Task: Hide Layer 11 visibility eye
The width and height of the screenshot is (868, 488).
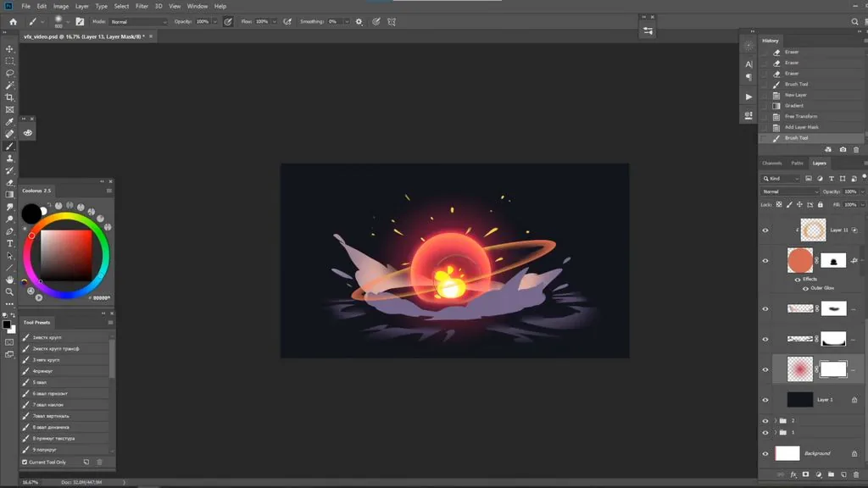Action: (765, 230)
